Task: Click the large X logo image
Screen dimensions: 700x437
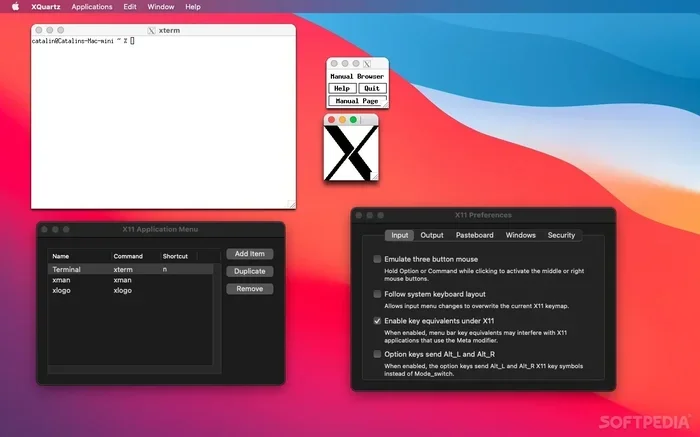Action: tap(351, 153)
